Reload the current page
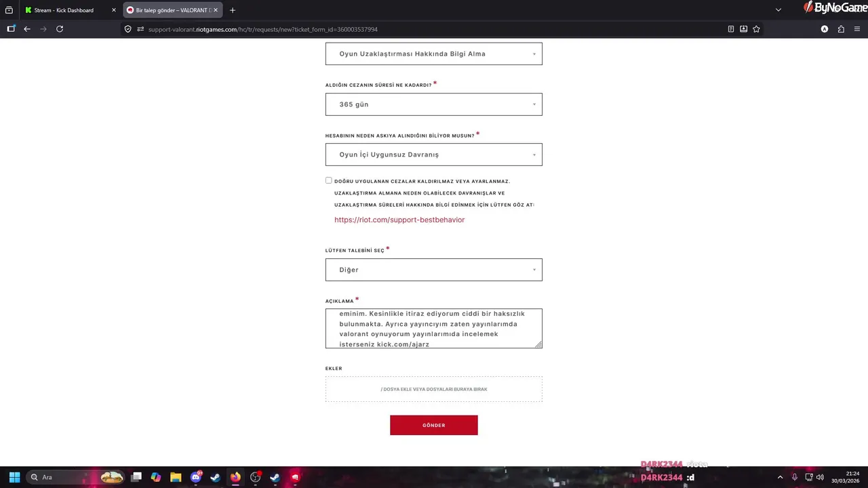Viewport: 868px width, 488px height. tap(60, 29)
